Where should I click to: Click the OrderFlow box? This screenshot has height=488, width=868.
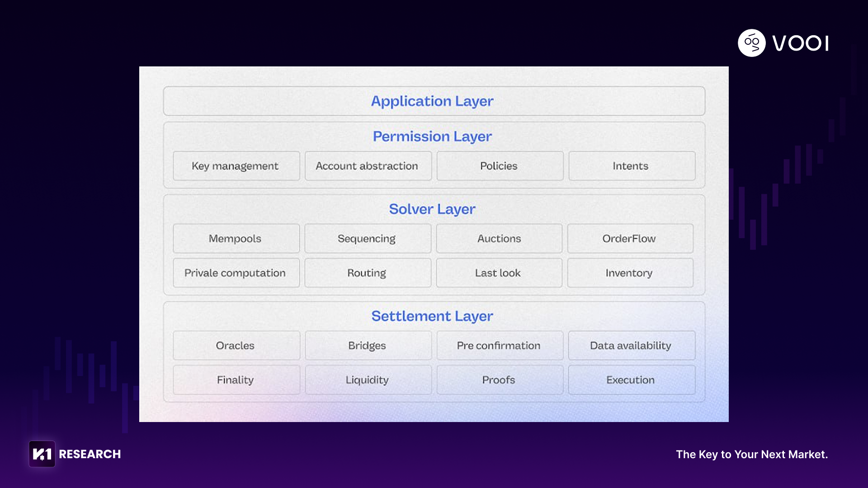coord(630,239)
